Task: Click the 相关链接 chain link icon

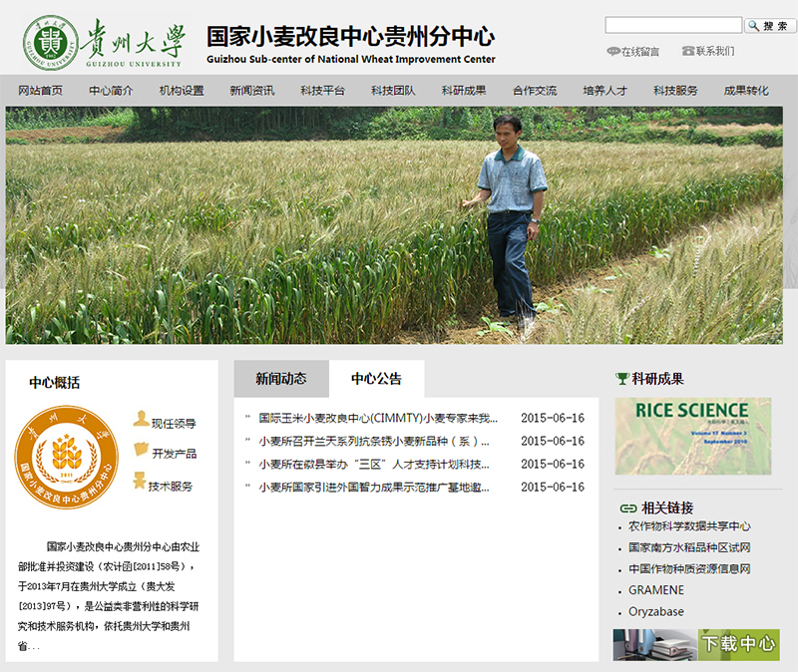Action: (627, 507)
